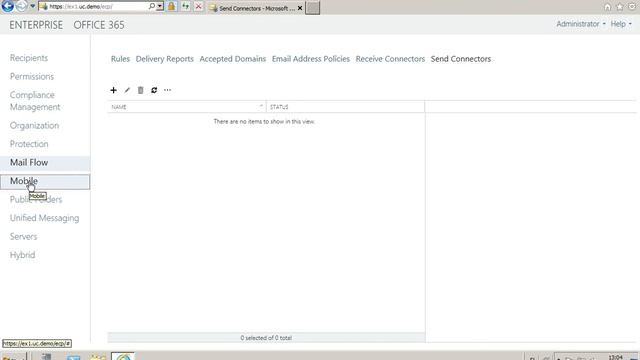Switch to the Rules tab

pos(120,59)
